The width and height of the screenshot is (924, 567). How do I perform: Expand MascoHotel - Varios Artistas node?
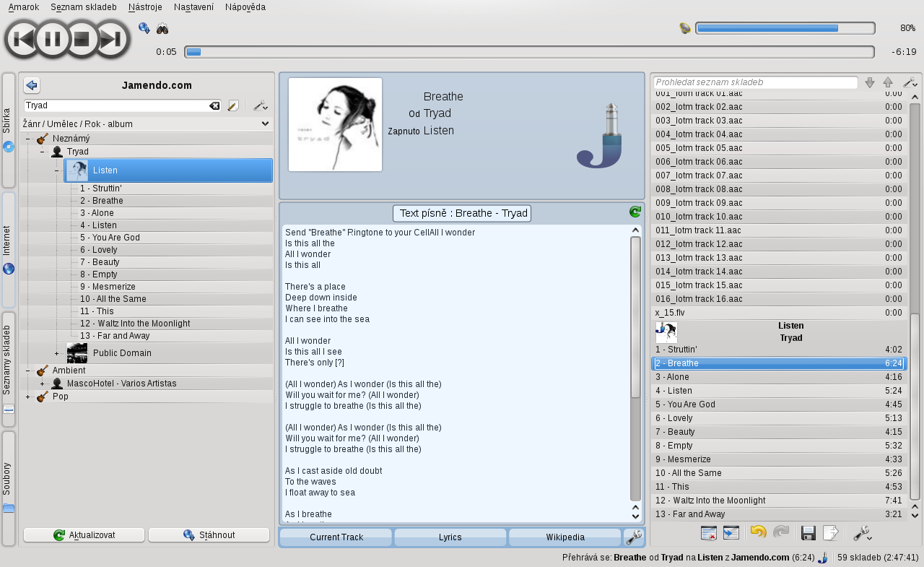43,384
